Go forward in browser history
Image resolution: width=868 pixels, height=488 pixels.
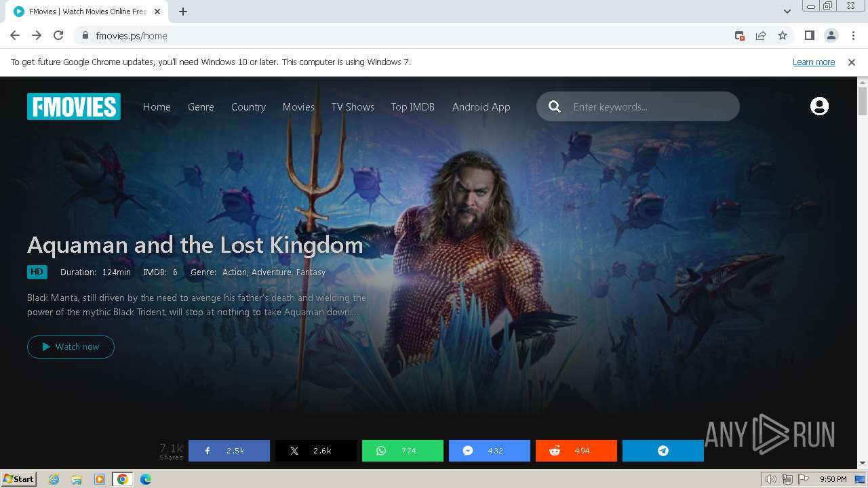(x=37, y=36)
